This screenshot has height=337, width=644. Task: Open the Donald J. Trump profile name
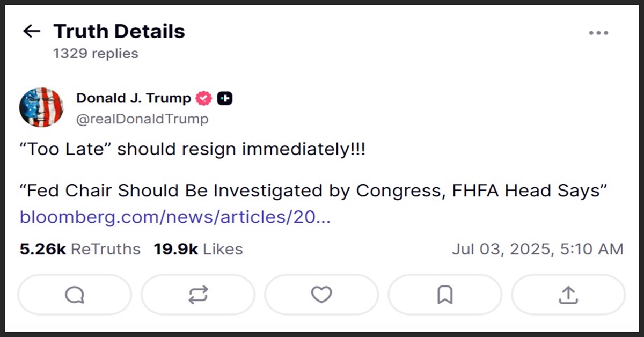[134, 99]
